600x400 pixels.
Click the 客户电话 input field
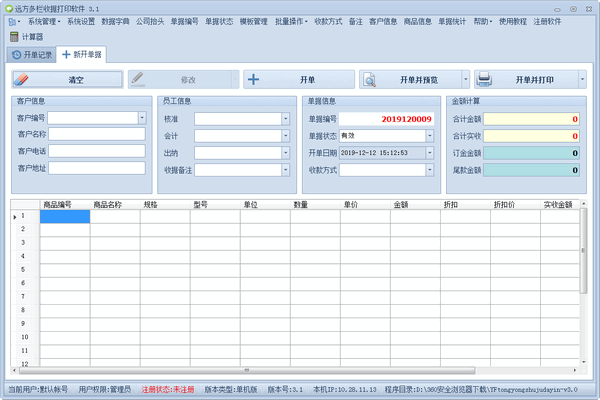(x=97, y=151)
